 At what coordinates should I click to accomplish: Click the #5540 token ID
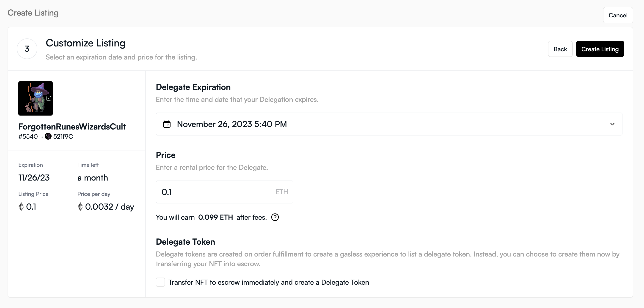click(28, 137)
